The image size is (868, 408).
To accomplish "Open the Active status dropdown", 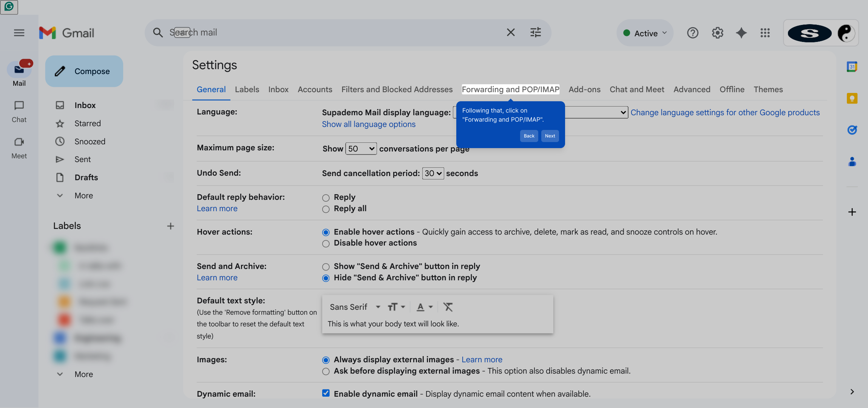I will click(x=645, y=33).
